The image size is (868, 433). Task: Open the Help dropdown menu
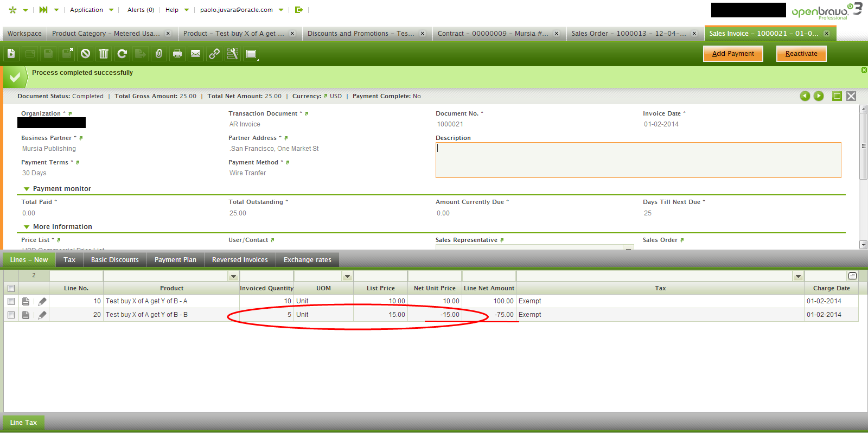[x=177, y=10]
